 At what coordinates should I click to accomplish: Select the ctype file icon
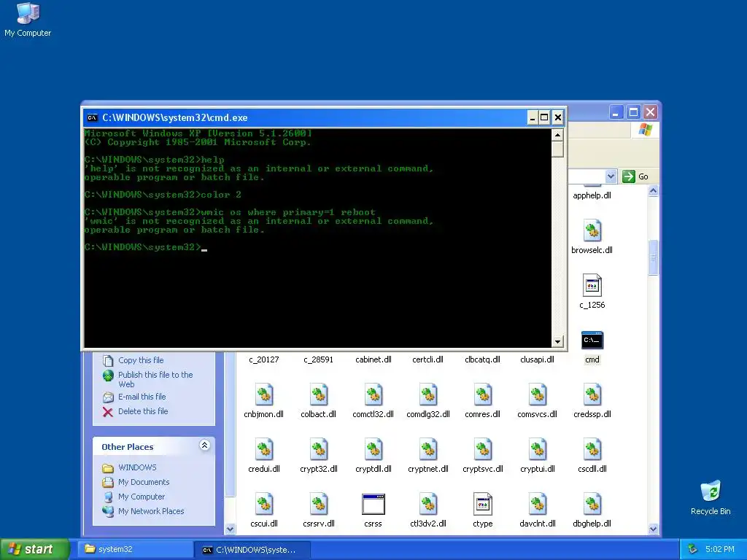click(483, 505)
